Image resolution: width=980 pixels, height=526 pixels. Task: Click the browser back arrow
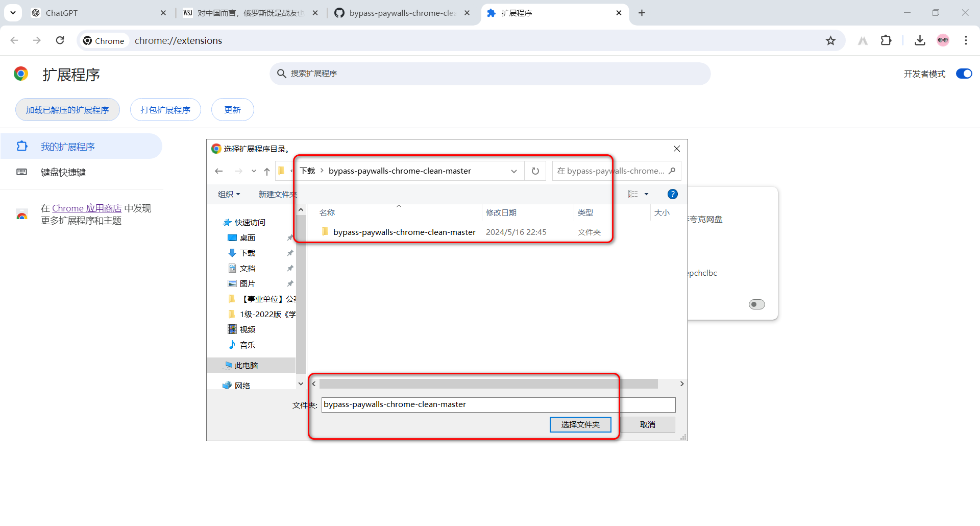click(14, 40)
